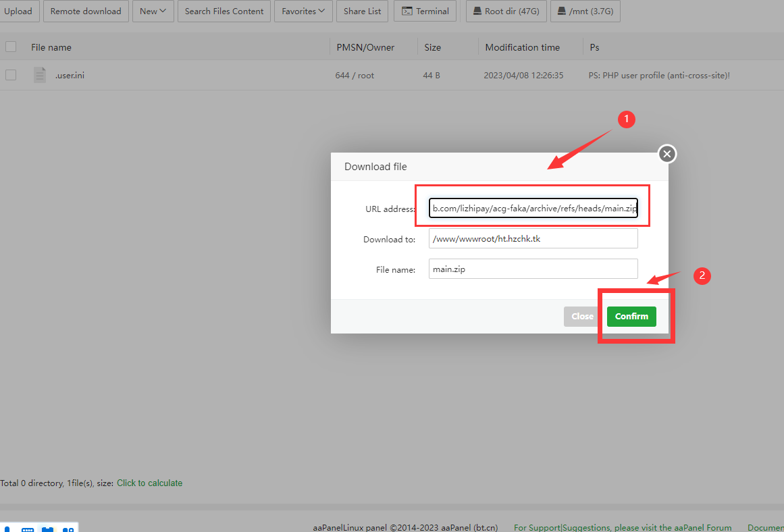Open Search Files Content

point(224,11)
